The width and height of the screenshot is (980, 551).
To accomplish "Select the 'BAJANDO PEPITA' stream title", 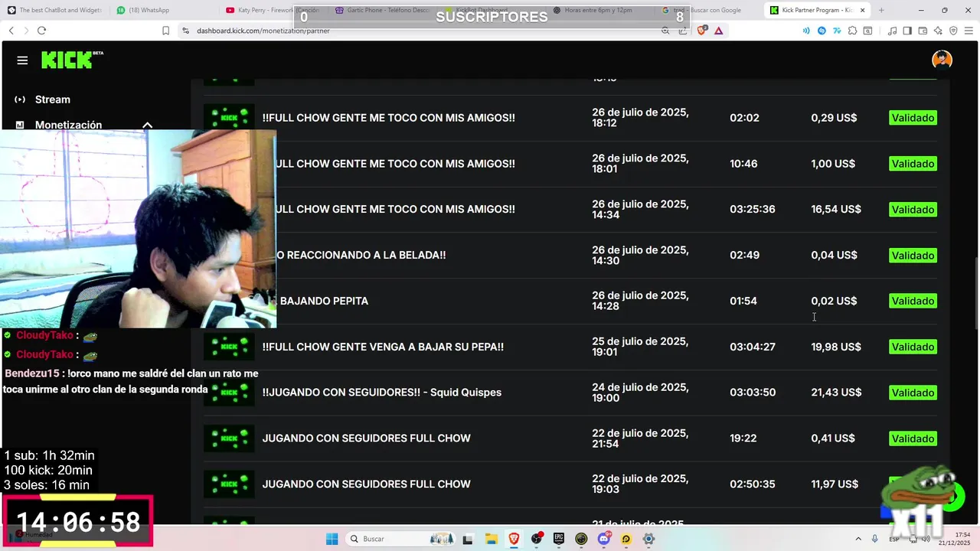I will [x=324, y=301].
